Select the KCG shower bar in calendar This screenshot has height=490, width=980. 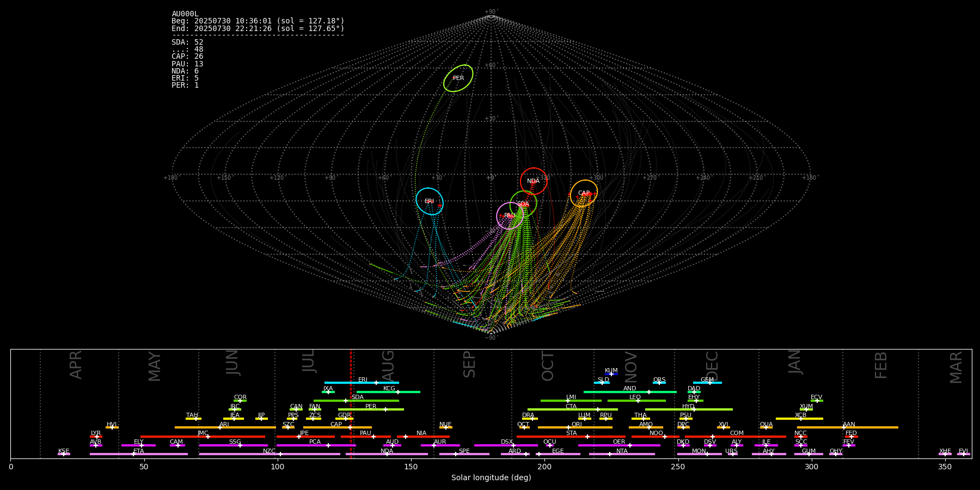point(388,392)
